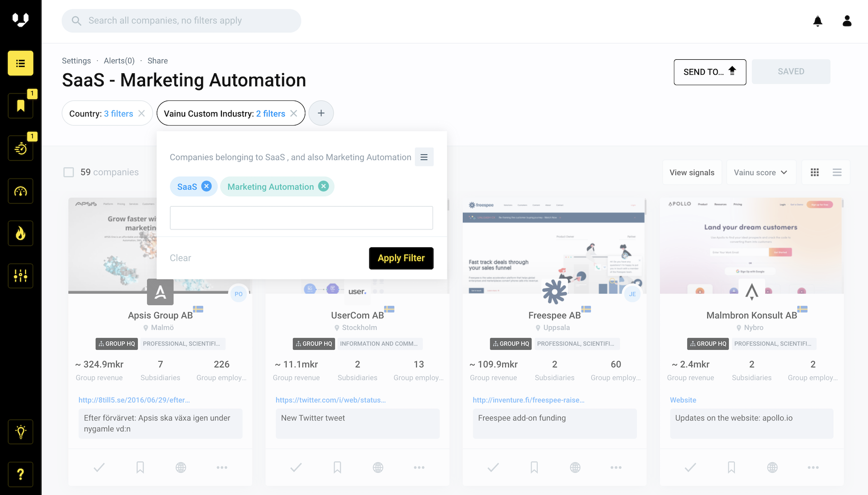The width and height of the screenshot is (868, 495).
Task: Bookmark the Apsis Group AB card
Action: [x=140, y=467]
